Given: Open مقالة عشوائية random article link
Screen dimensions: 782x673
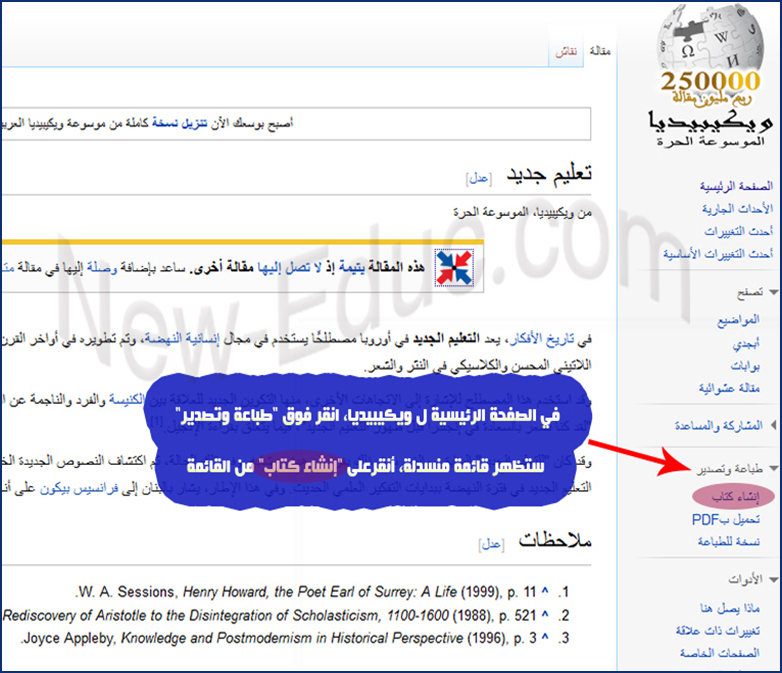Looking at the screenshot, I should pos(729,388).
